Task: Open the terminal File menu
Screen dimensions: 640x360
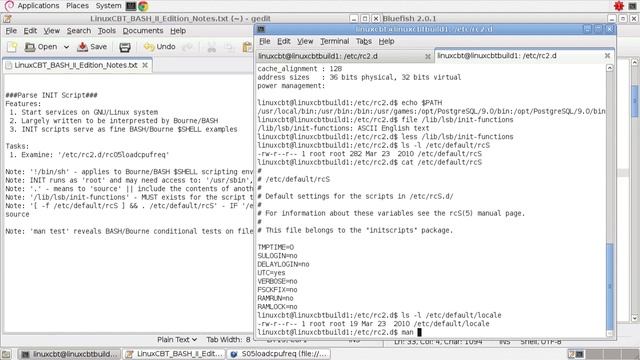Action: point(264,41)
